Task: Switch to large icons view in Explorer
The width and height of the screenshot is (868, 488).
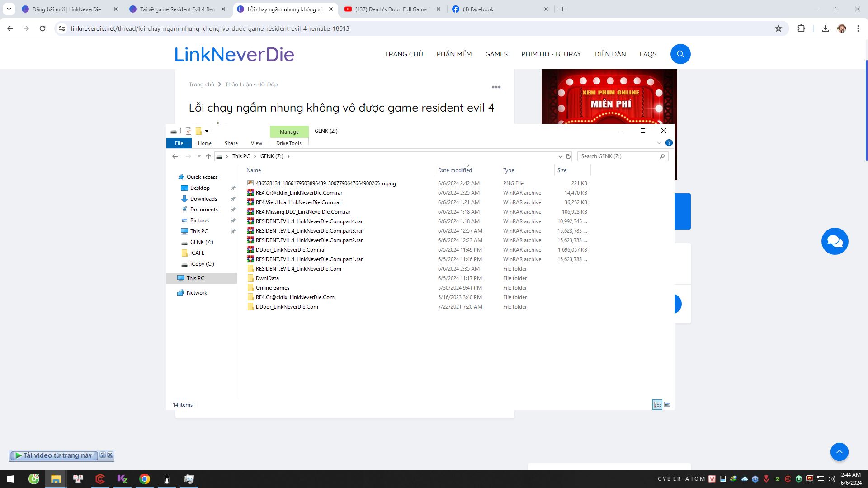Action: [667, 404]
